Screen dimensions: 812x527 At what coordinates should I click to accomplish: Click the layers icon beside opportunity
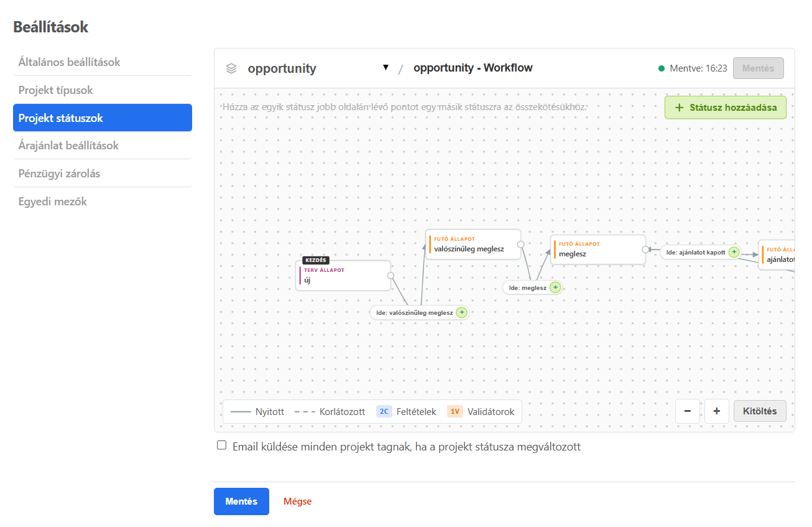pyautogui.click(x=231, y=68)
